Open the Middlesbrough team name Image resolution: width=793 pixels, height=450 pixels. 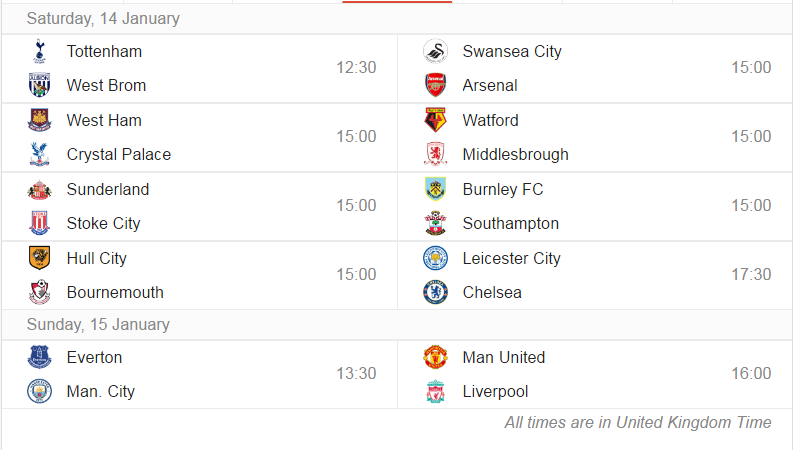pyautogui.click(x=515, y=155)
